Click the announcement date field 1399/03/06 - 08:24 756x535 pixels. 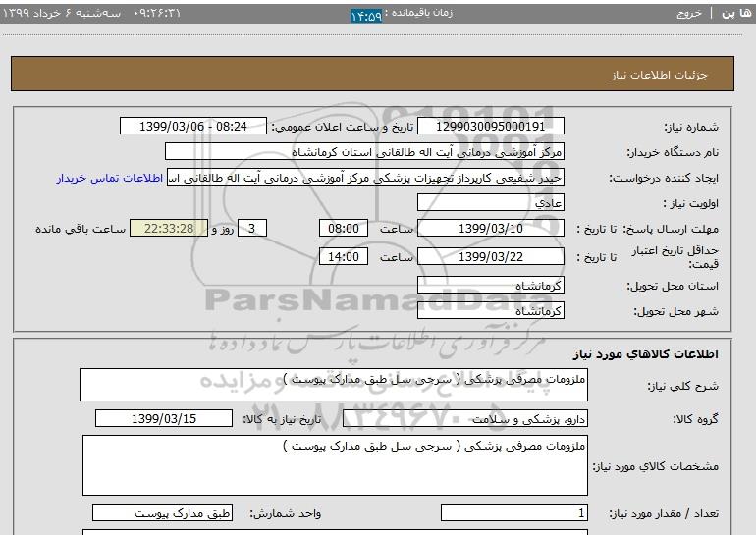[x=192, y=127]
